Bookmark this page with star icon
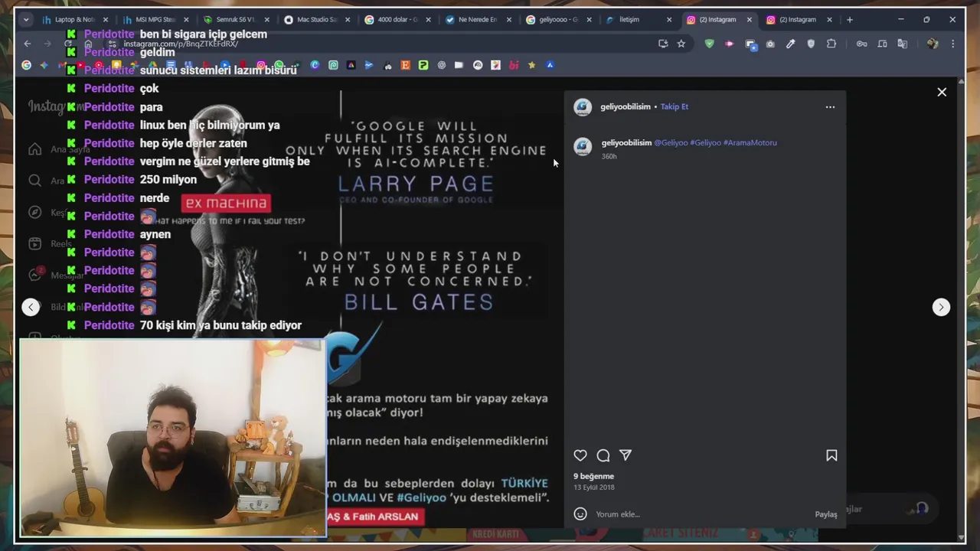980x551 pixels. pyautogui.click(x=681, y=44)
